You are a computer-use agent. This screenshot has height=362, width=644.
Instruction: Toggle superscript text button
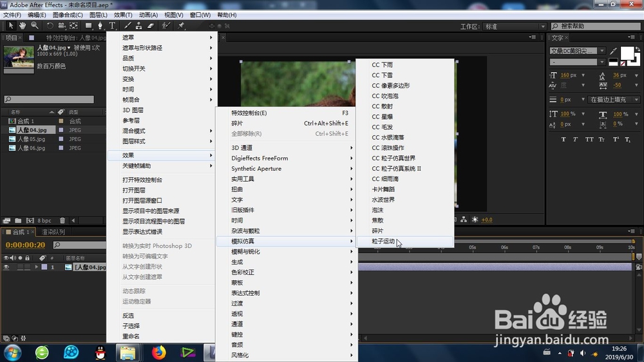[x=616, y=139]
